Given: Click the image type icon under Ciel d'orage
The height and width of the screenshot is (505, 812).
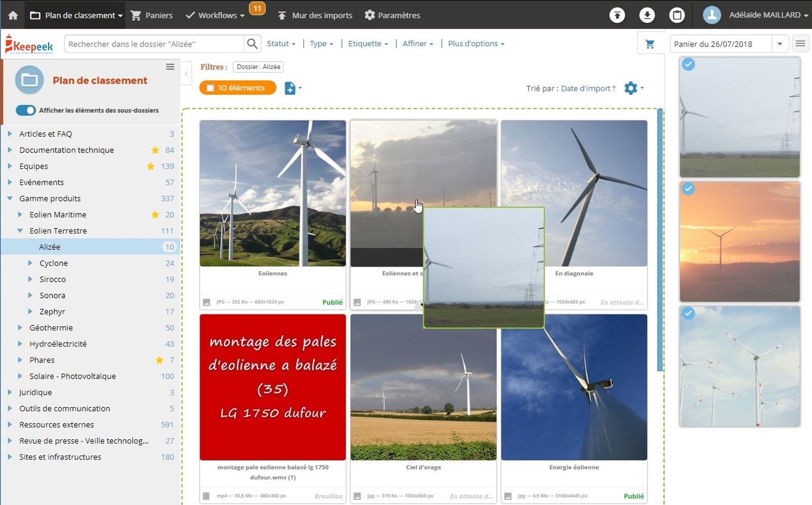Looking at the screenshot, I should click(x=357, y=496).
